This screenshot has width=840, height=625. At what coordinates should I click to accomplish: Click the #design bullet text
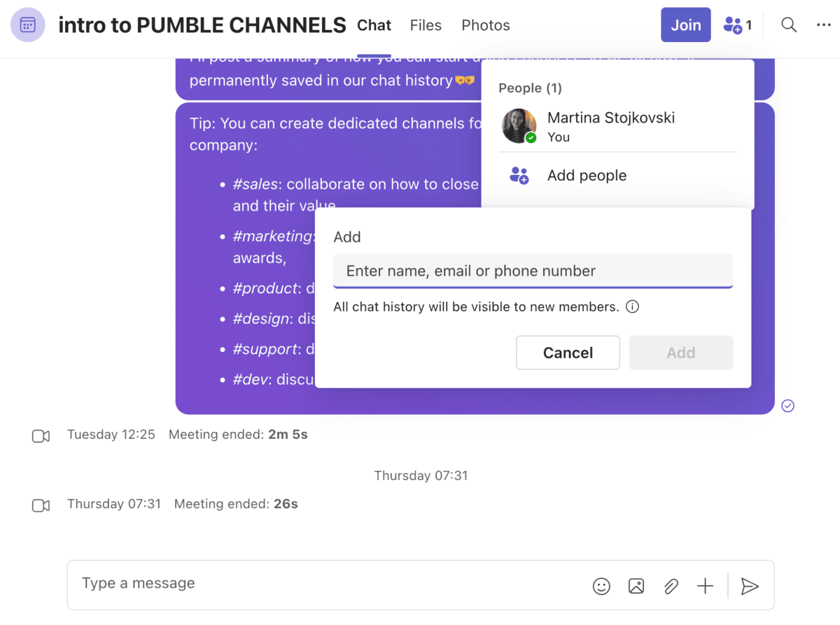(x=274, y=319)
